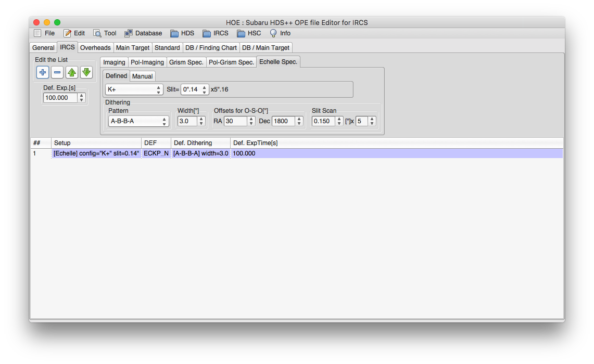
Task: Expand the K+ configuration dropdown
Action: [x=134, y=89]
